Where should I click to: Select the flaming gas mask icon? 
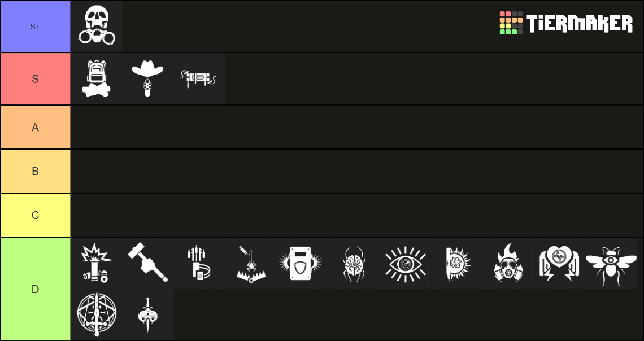508,263
